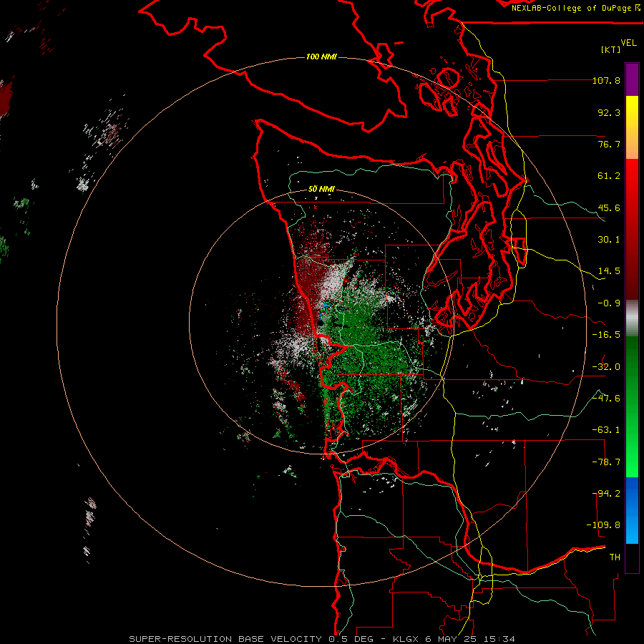
Task: Click the 30.1 legend value
Action: (x=609, y=240)
